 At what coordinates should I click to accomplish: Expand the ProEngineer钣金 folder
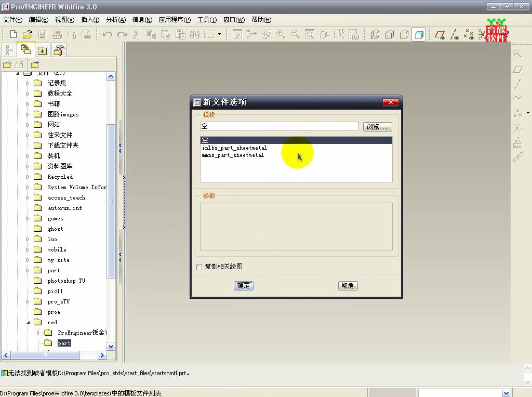38,333
